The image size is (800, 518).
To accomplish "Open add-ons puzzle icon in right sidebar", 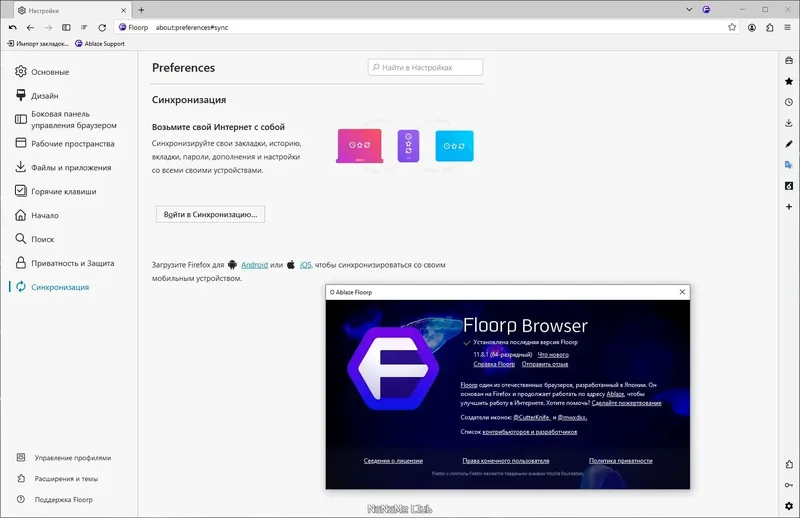I will coord(789,464).
